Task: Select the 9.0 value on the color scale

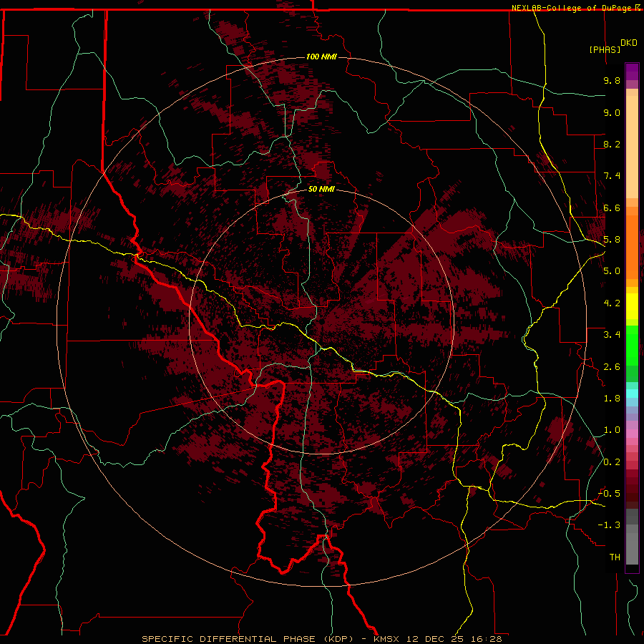Action: tap(612, 112)
